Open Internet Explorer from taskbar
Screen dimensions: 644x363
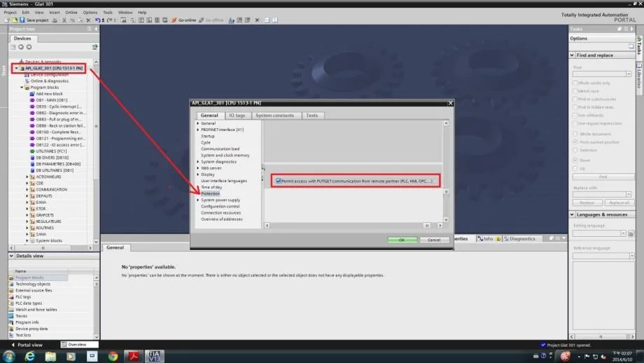30,356
